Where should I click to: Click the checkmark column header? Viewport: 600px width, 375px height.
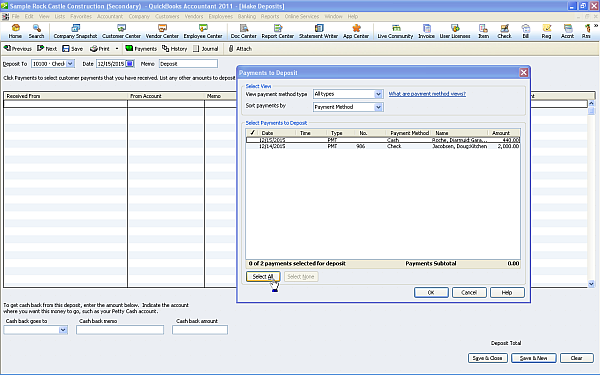pos(252,133)
